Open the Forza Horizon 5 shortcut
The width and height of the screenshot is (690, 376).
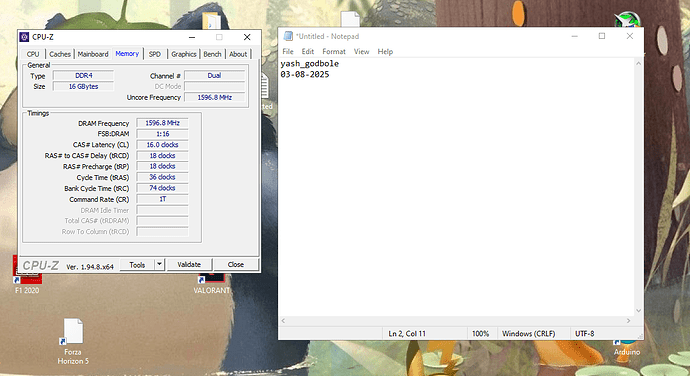tap(73, 342)
